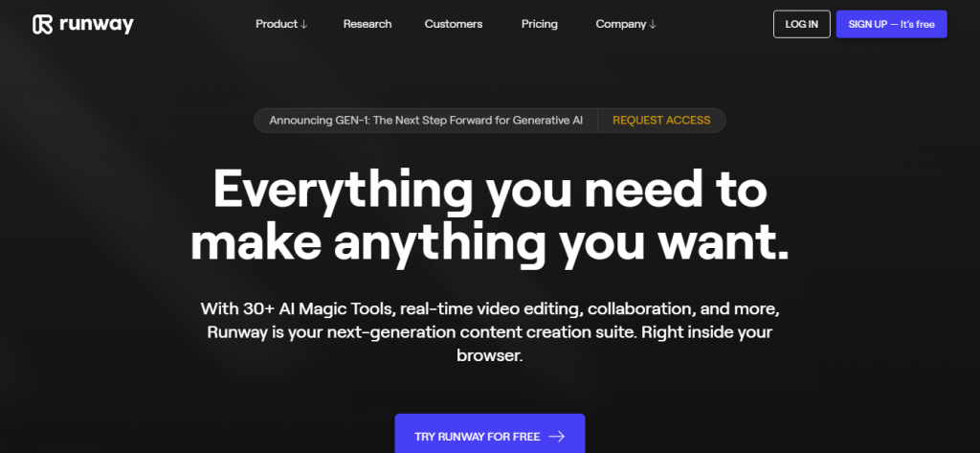Image resolution: width=980 pixels, height=453 pixels.
Task: Click the paragraph mentioning 30+ AI Magic Tools
Action: coord(490,332)
